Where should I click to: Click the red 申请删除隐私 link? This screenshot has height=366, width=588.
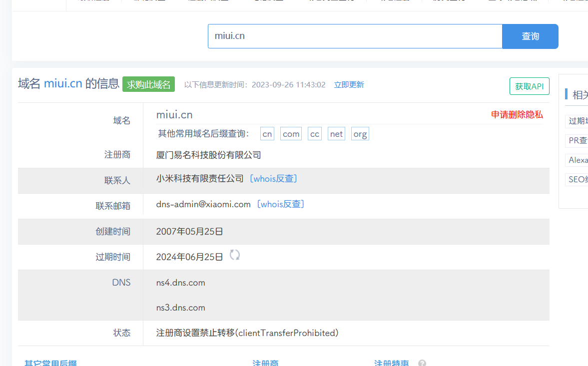click(x=517, y=115)
